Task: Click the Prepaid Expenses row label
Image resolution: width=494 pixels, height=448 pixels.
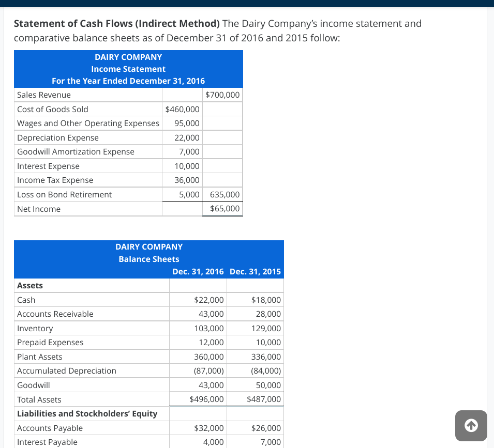Action: click(x=50, y=342)
